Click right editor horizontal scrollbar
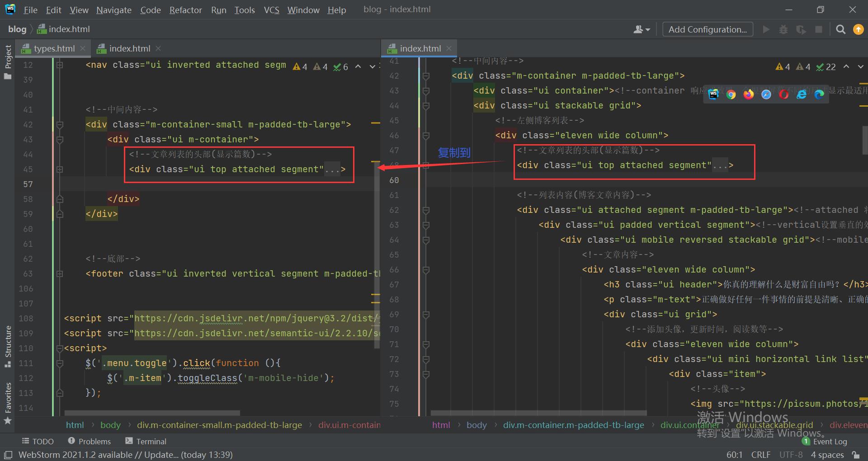The height and width of the screenshot is (461, 868). [x=539, y=413]
